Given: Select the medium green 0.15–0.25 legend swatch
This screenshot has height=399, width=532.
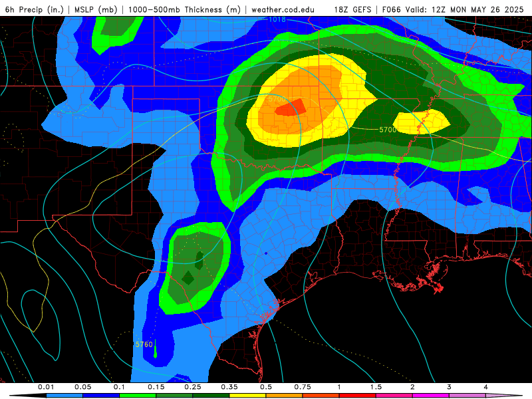Looking at the screenshot, I should point(174,395).
